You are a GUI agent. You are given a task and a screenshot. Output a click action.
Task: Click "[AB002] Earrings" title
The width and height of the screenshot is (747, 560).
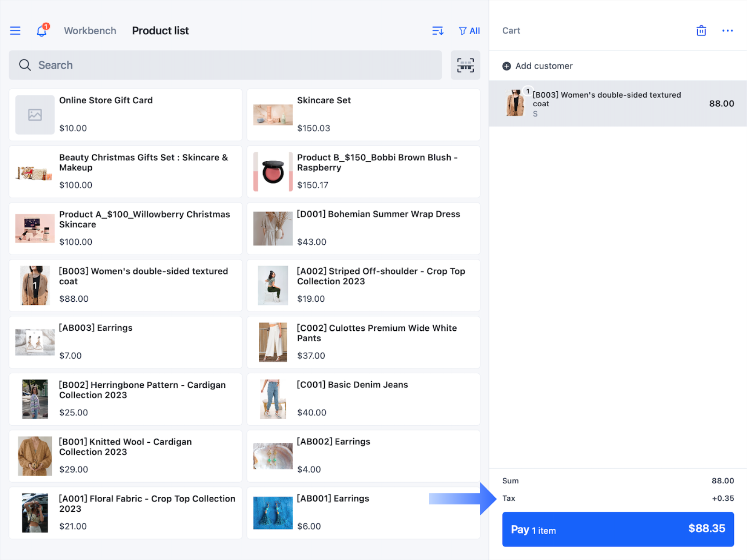tap(334, 441)
